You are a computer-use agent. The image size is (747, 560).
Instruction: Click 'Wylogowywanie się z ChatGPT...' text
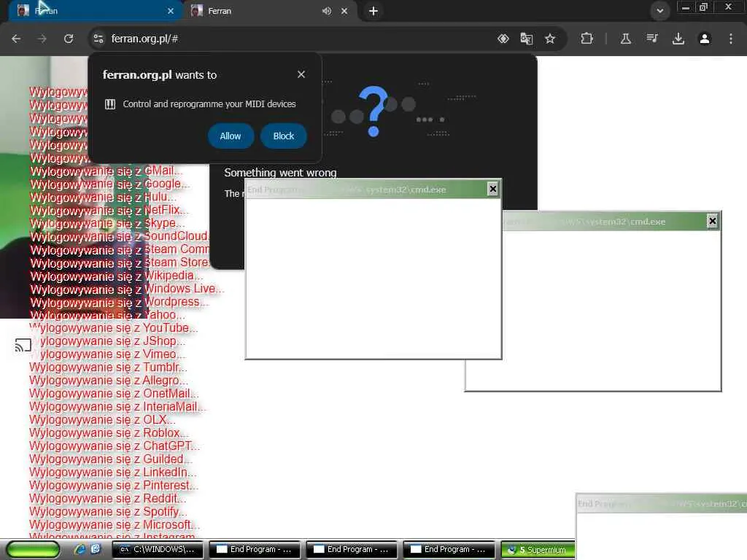(x=115, y=446)
